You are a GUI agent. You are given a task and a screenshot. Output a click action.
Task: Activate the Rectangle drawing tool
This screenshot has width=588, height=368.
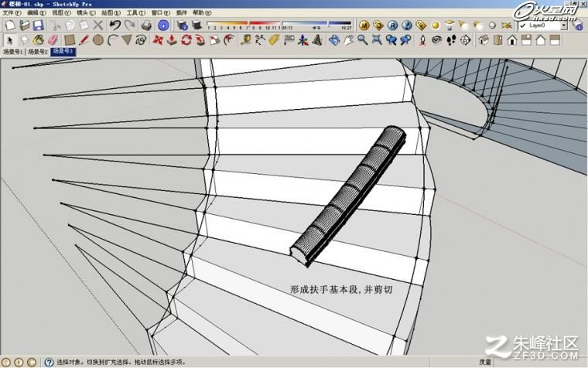coord(70,39)
